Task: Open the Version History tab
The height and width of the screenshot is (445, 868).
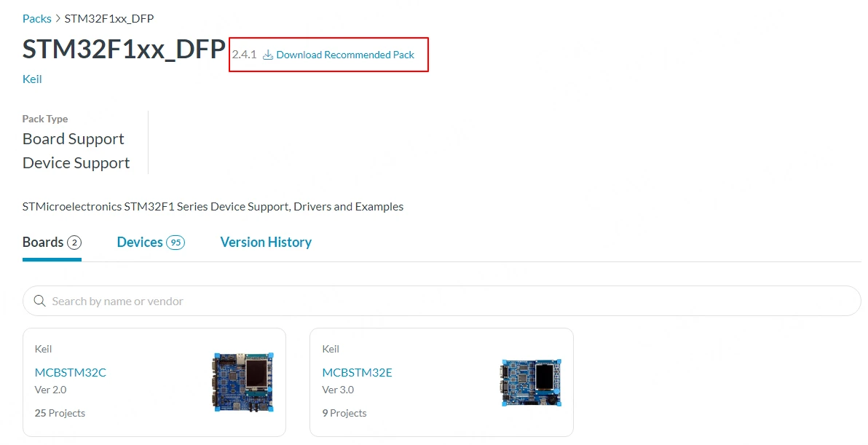Action: click(x=266, y=243)
